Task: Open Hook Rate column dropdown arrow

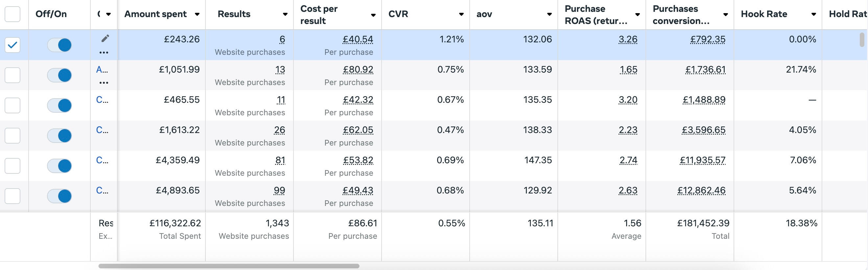Action: (x=813, y=14)
